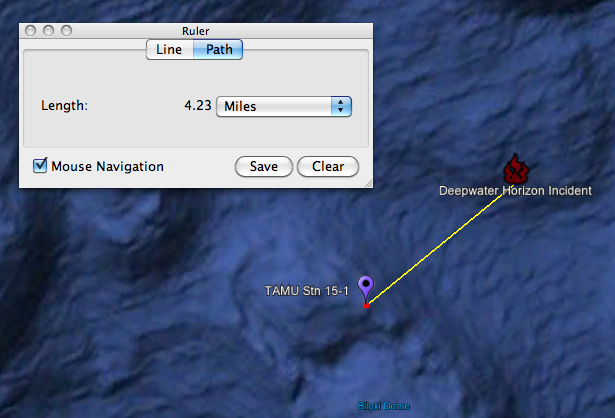Click the Deepwater Horizon fire icon
Image resolution: width=615 pixels, height=418 pixels.
tap(516, 169)
